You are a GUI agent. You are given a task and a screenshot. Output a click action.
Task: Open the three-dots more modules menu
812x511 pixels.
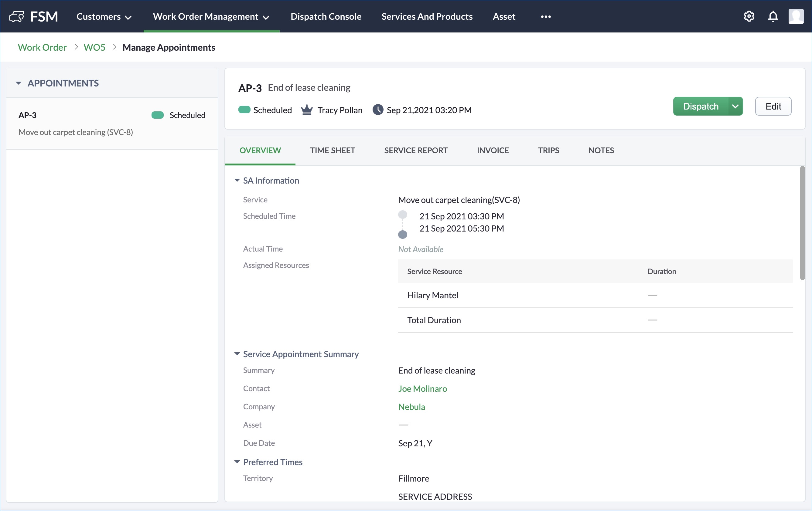546,16
